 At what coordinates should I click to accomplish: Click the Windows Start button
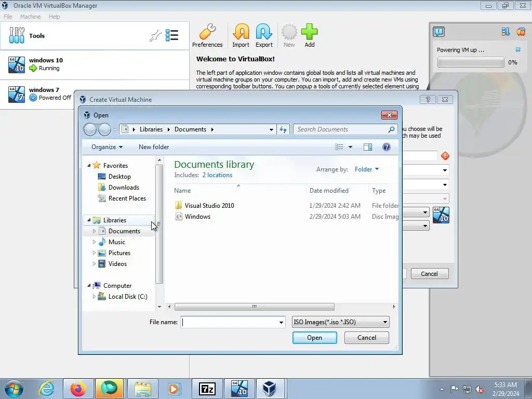[x=14, y=389]
